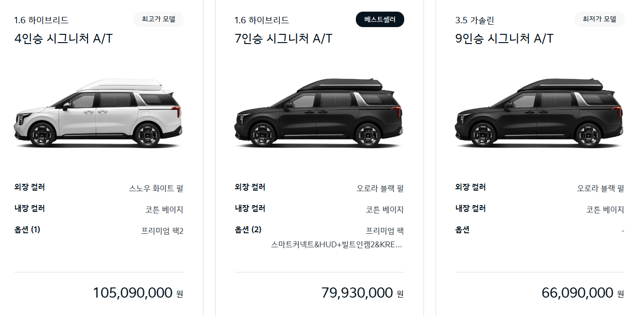
Task: Click the 외장 컬러 label on the middle card
Action: [249, 187]
